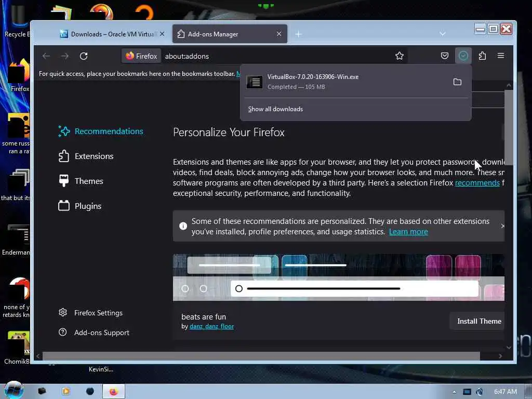
Task: Click the Personalize Your Firefox heading
Action: click(x=229, y=132)
